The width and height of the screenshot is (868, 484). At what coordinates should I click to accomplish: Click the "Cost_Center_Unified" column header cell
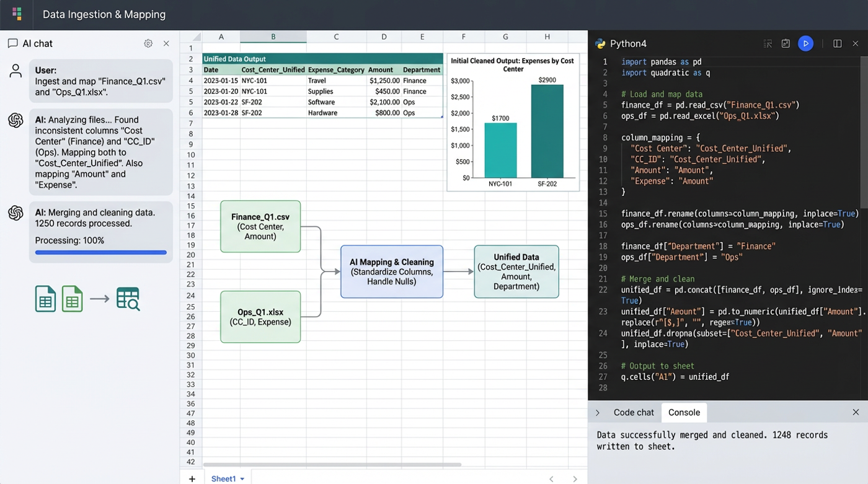click(273, 70)
